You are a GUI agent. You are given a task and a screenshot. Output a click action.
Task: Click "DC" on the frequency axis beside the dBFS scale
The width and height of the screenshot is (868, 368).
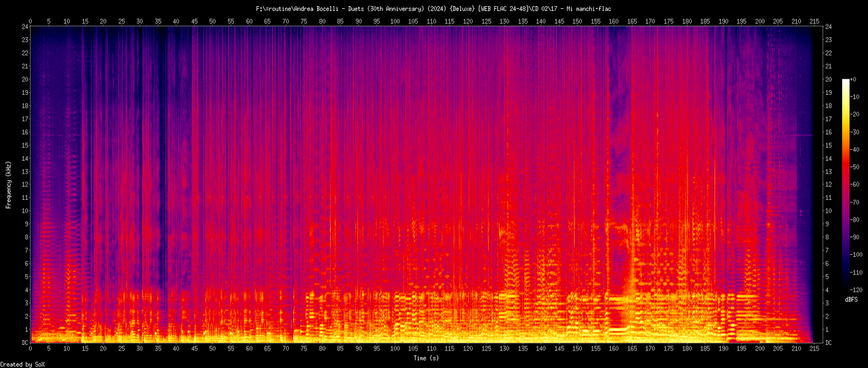[829, 343]
